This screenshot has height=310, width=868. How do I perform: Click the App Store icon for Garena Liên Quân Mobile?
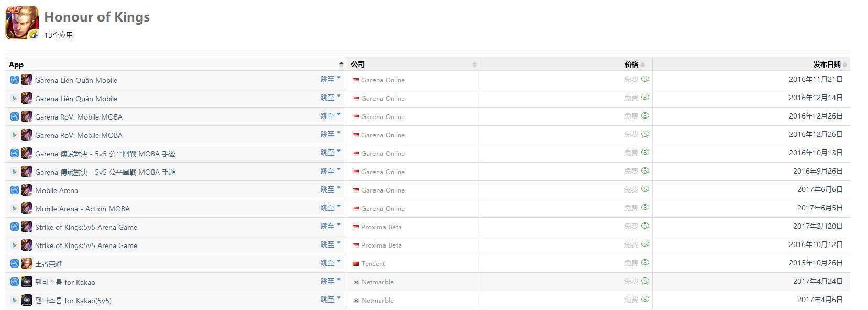15,80
